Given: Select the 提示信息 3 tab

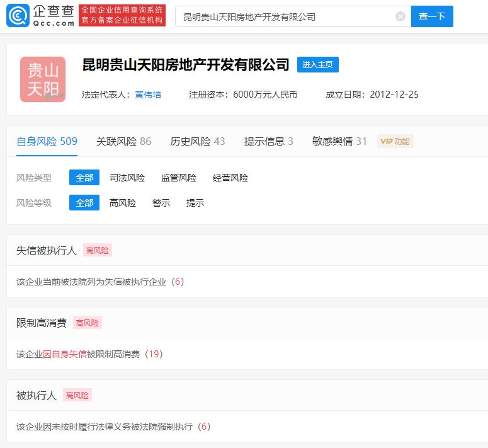Looking at the screenshot, I should pyautogui.click(x=269, y=141).
